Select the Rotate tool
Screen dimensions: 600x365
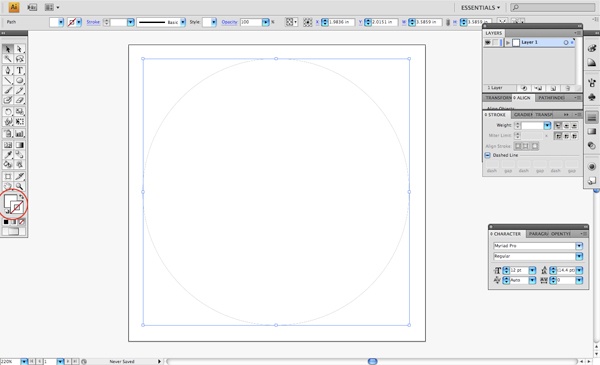(8, 112)
